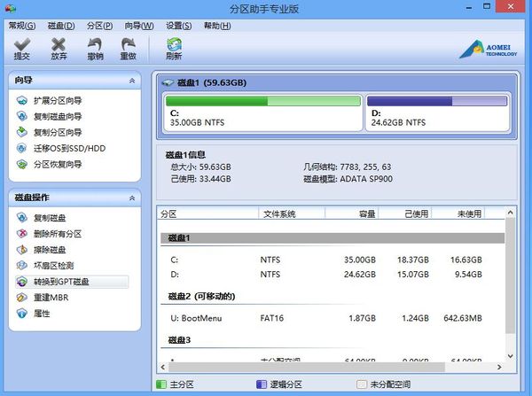
Task: Click the 刷新 (Refresh) icon
Action: [x=174, y=44]
